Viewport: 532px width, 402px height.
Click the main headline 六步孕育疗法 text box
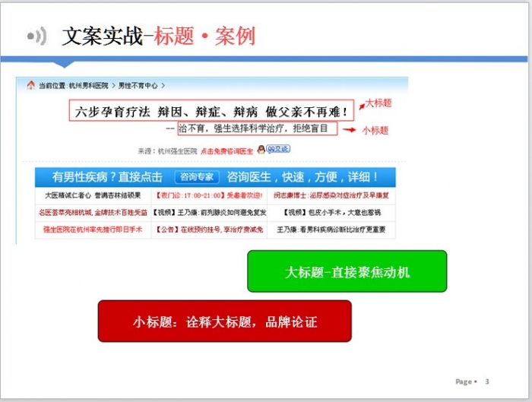[212, 111]
